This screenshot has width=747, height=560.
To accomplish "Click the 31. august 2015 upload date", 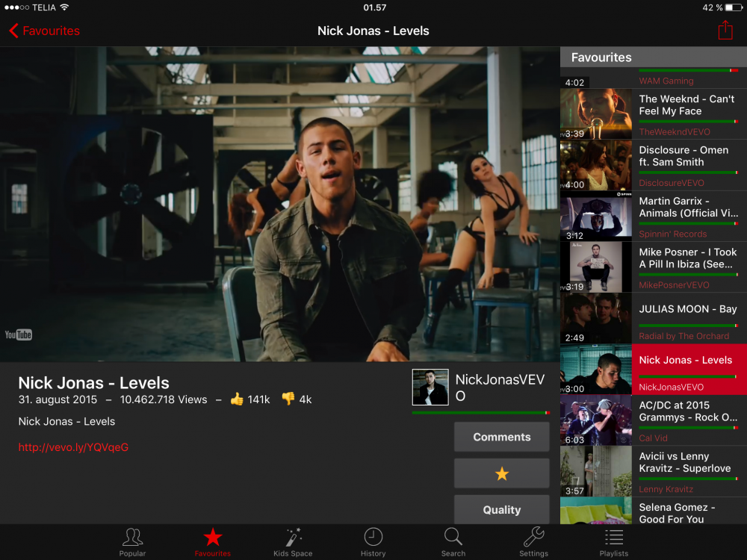I will pos(58,399).
